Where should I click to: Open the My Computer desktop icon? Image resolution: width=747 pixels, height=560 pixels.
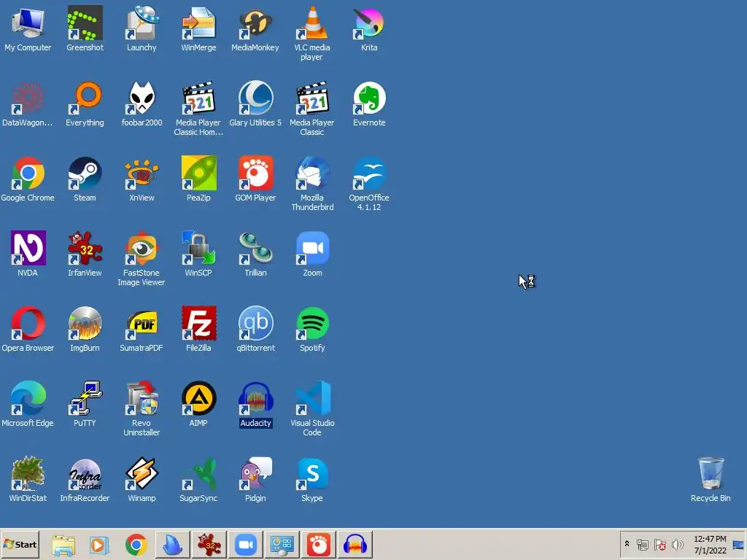click(x=28, y=28)
